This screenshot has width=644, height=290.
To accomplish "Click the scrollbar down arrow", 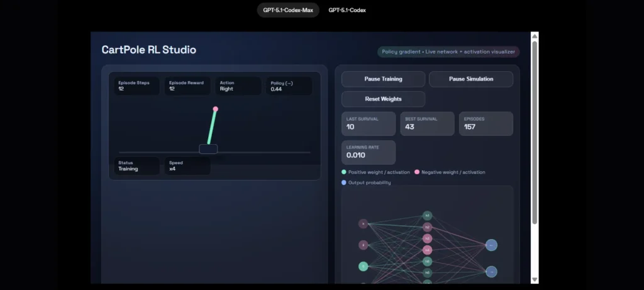I will (x=535, y=279).
